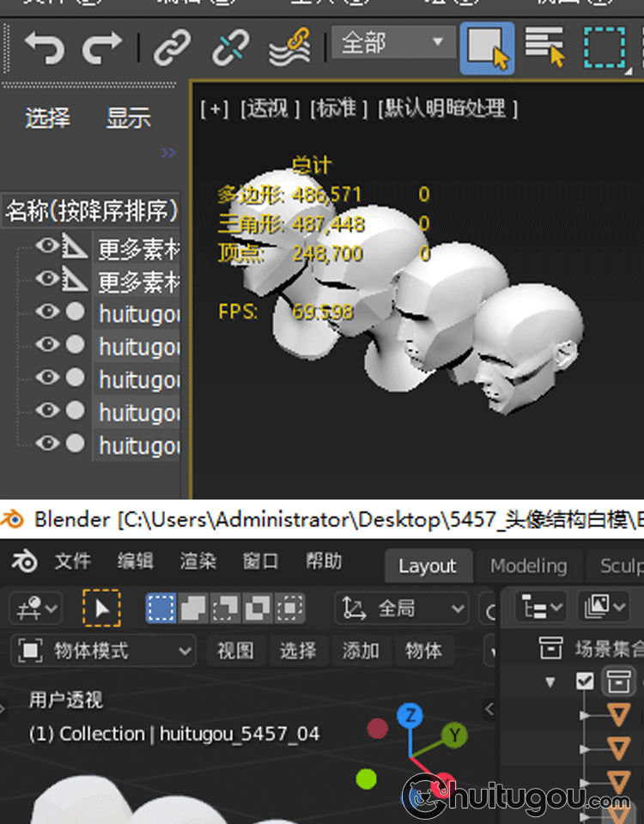The height and width of the screenshot is (824, 644).
Task: Open the 选择 menu in Blender viewport header
Action: (x=298, y=651)
